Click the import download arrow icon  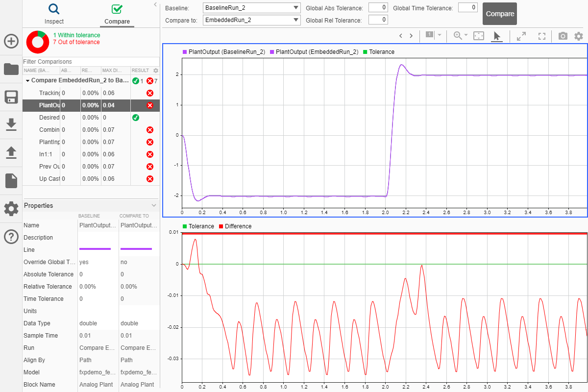pyautogui.click(x=11, y=125)
